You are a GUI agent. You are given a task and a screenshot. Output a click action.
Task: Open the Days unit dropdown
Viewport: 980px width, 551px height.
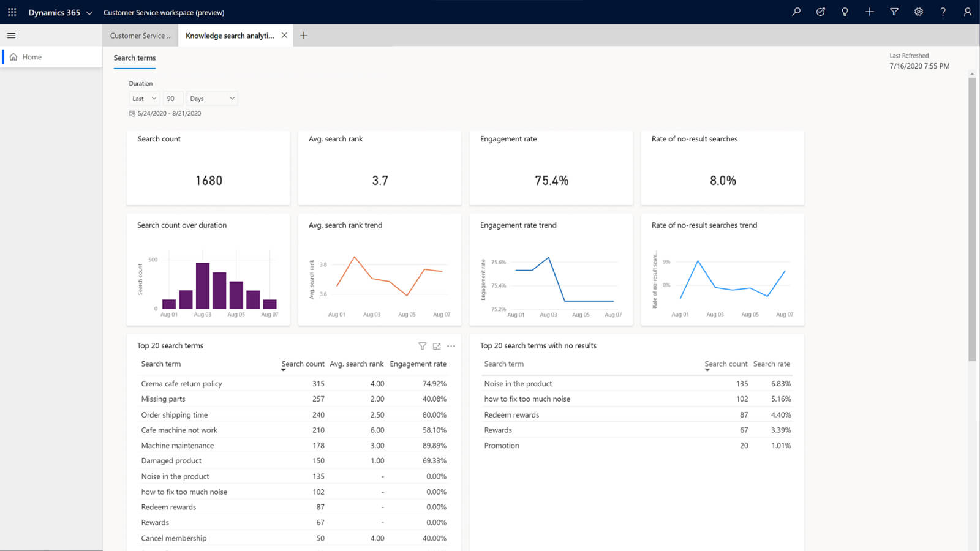tap(211, 98)
